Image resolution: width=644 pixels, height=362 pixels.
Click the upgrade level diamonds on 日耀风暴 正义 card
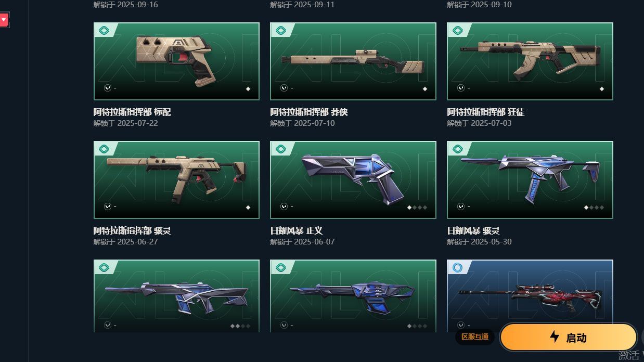417,207
